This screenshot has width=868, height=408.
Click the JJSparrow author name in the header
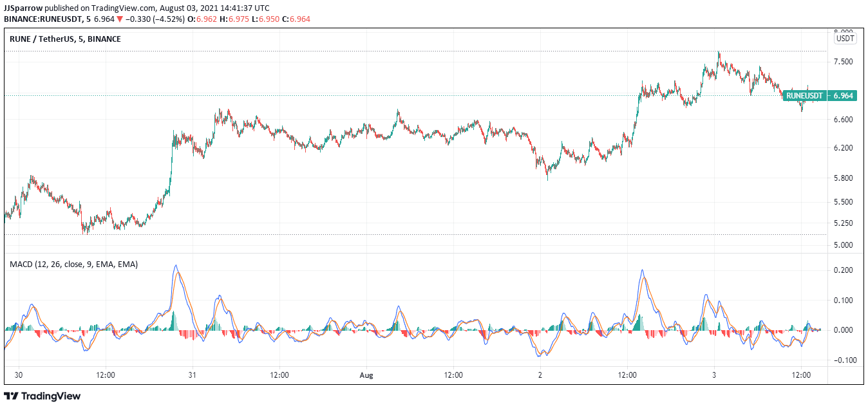23,8
